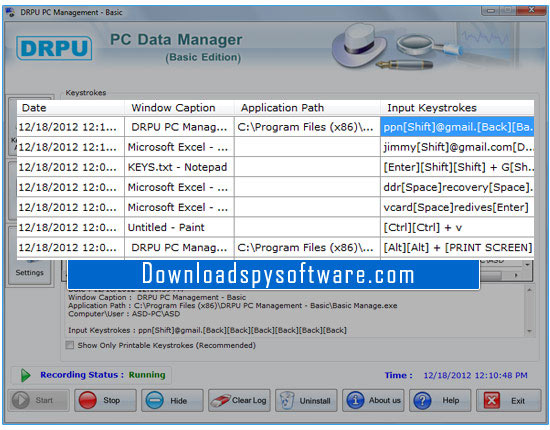
Task: Select the jimmy[Shift]@gmail.com keystroke entry
Action: click(457, 147)
